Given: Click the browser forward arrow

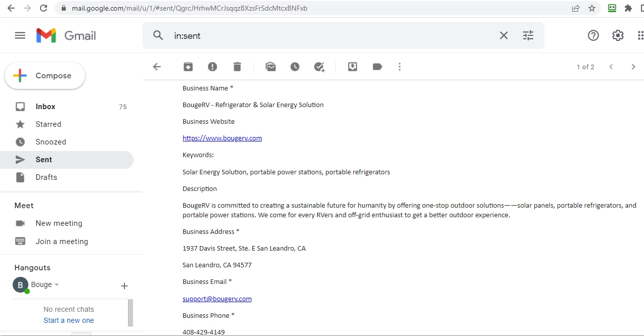Looking at the screenshot, I should pyautogui.click(x=27, y=8).
